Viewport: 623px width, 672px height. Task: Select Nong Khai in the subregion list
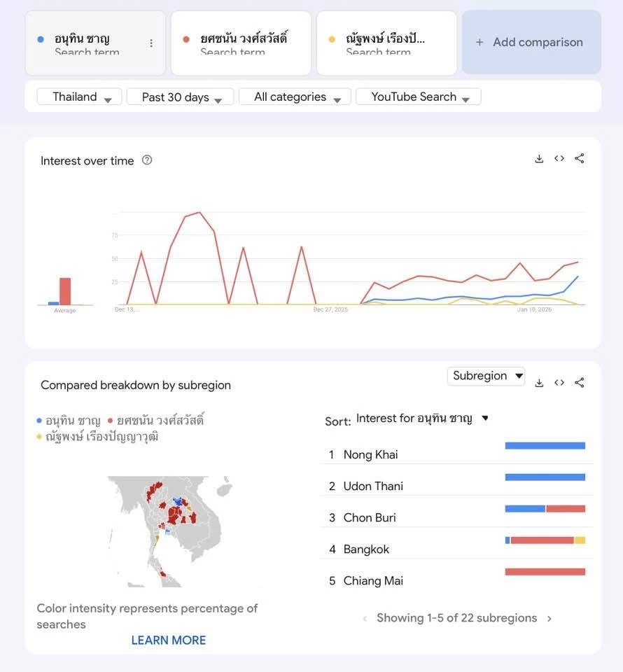(370, 455)
